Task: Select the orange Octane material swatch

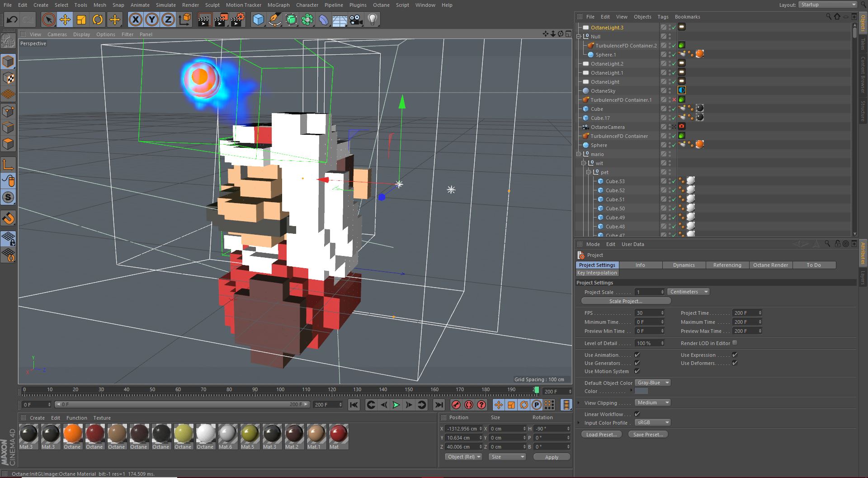Action: pyautogui.click(x=72, y=434)
